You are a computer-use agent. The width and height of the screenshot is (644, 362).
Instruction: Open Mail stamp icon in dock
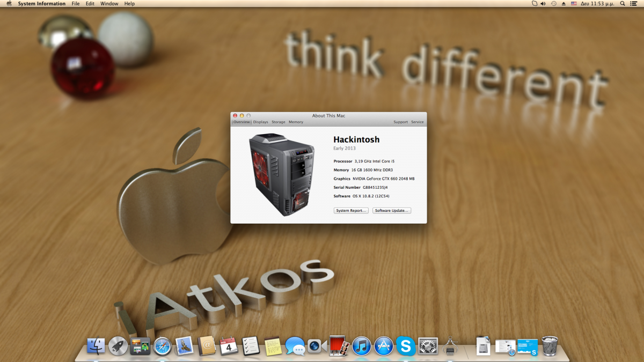[185, 346]
